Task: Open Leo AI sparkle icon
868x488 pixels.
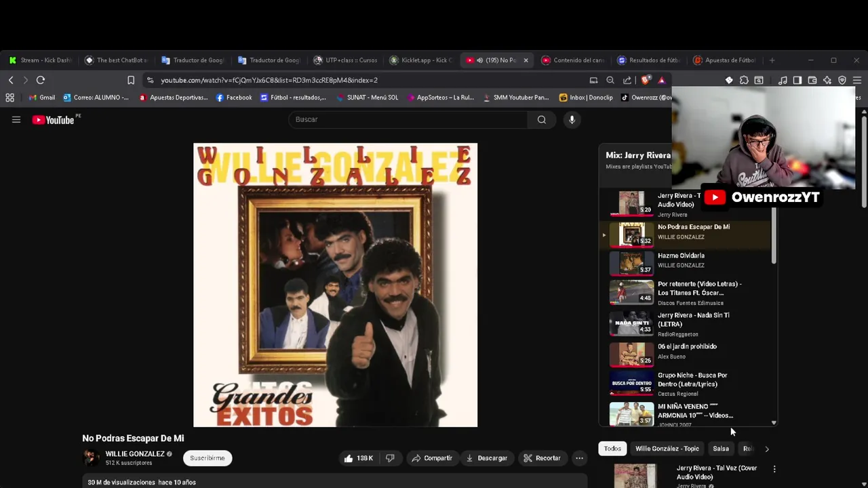Action: click(827, 80)
